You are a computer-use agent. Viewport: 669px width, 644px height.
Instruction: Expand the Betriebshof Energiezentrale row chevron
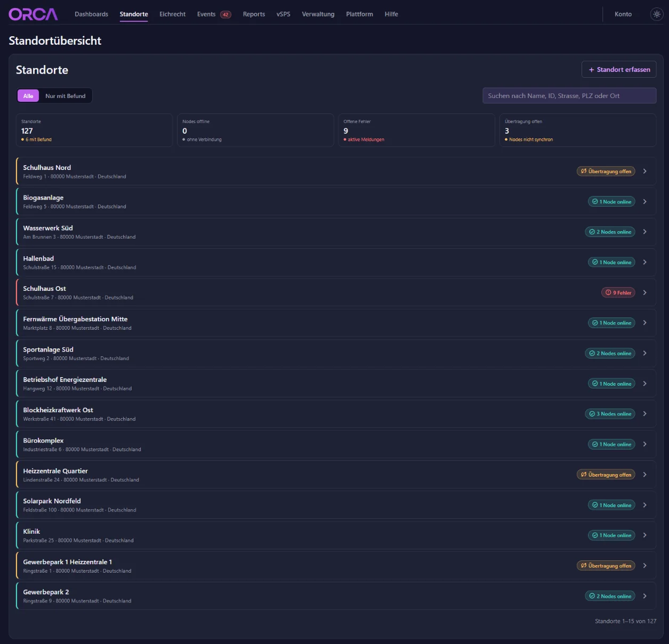[645, 384]
